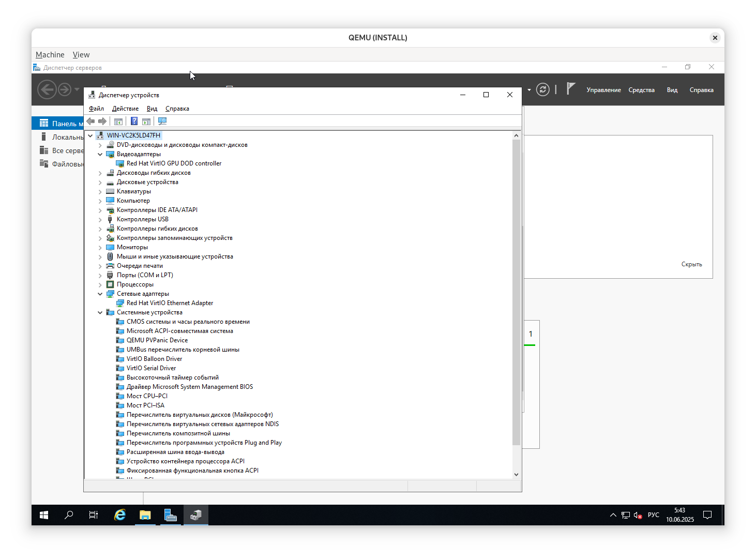Open the Вид menu in Device Manager
This screenshot has height=560, width=756.
(x=152, y=109)
